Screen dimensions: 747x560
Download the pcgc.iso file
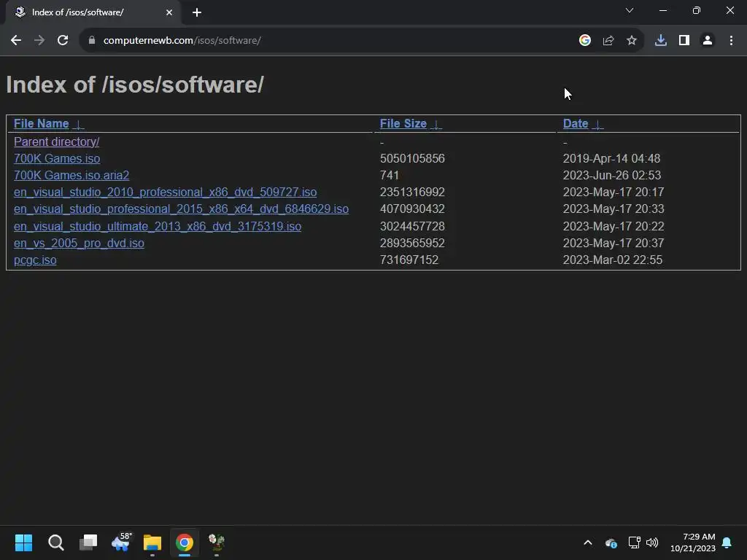coord(35,260)
